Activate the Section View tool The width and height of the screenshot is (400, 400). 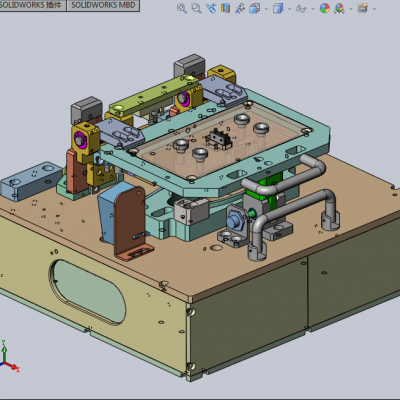226,8
